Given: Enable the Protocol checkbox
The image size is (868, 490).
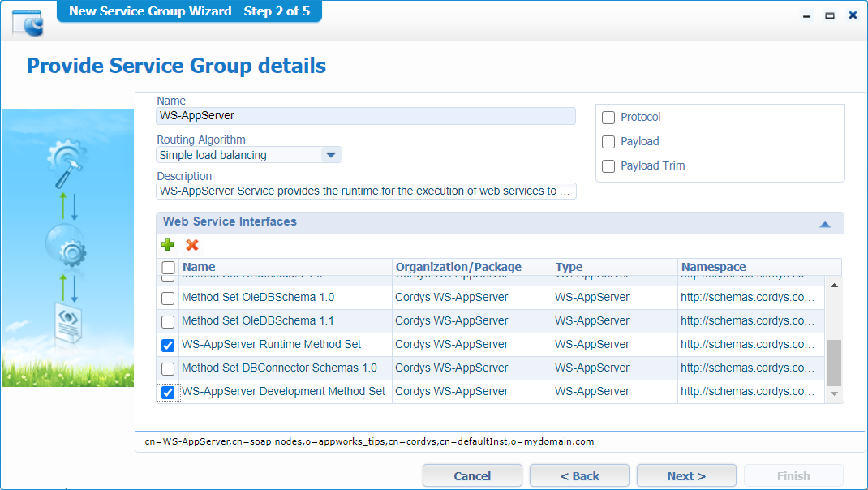Looking at the screenshot, I should click(608, 117).
